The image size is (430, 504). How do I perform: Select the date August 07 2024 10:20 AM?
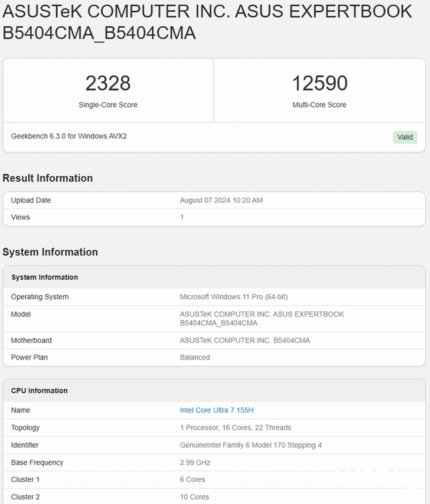point(221,200)
